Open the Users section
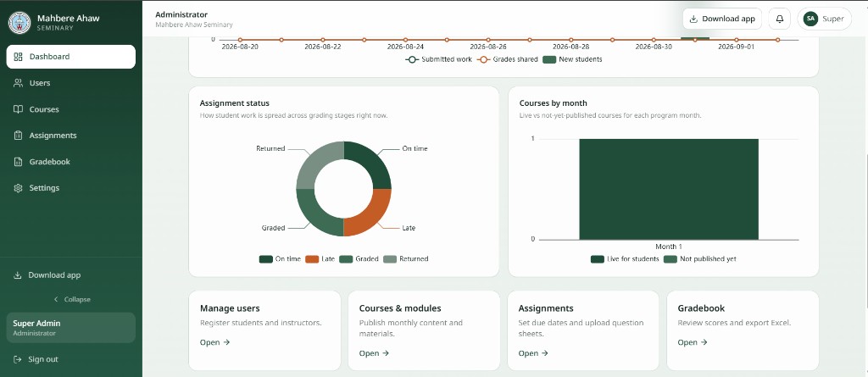This screenshot has width=868, height=377. pos(71,83)
